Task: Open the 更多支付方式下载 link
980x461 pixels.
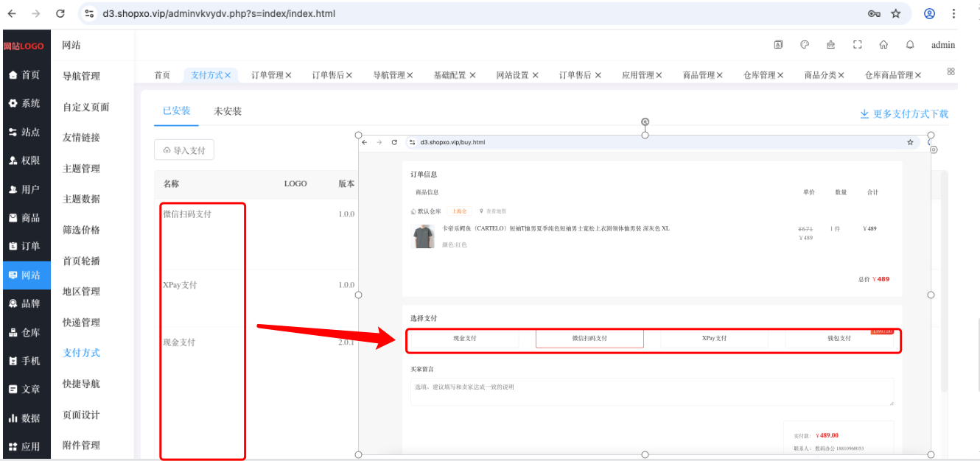Action: click(904, 114)
